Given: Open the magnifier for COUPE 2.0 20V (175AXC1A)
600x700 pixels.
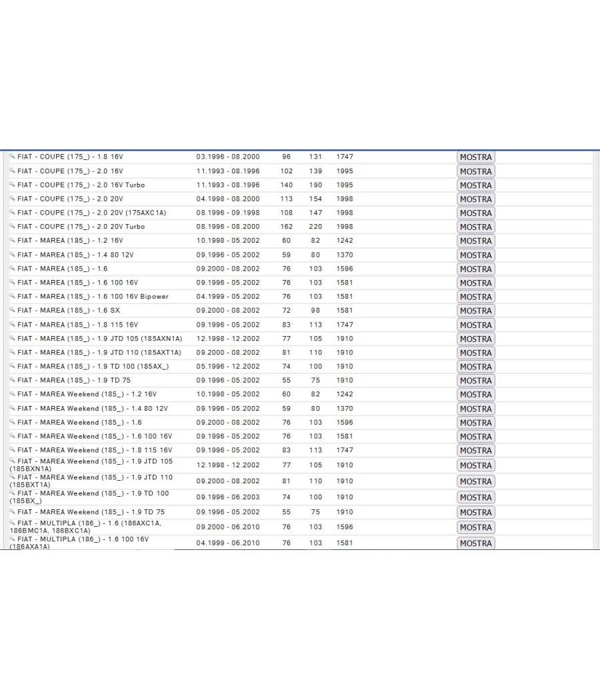Looking at the screenshot, I should point(13,212).
